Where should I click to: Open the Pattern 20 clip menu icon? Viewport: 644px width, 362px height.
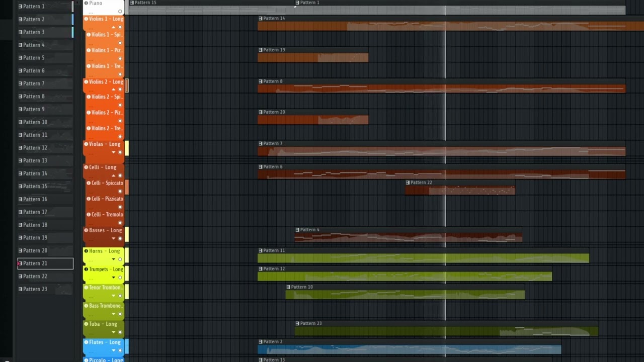[260, 112]
